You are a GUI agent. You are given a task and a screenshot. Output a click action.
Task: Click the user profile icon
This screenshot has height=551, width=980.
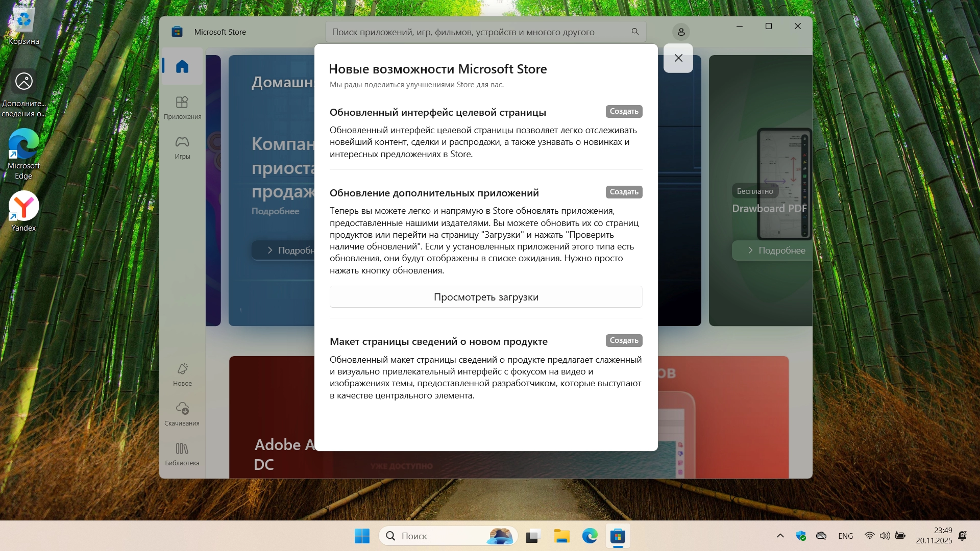[681, 32]
